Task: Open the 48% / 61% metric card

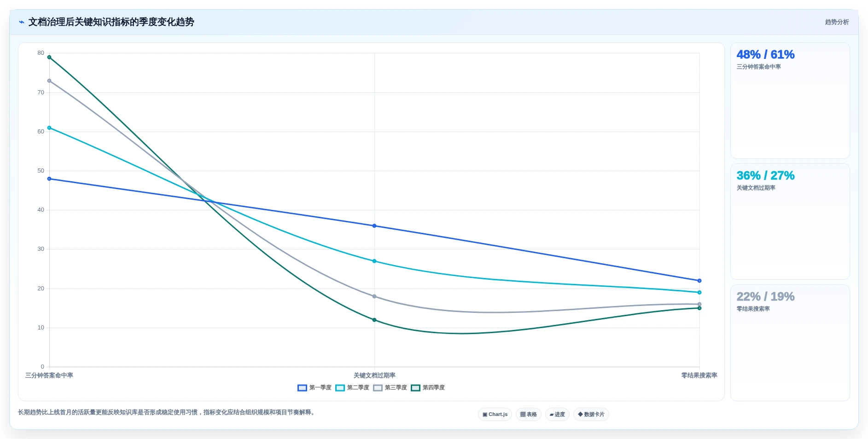Action: pos(790,100)
